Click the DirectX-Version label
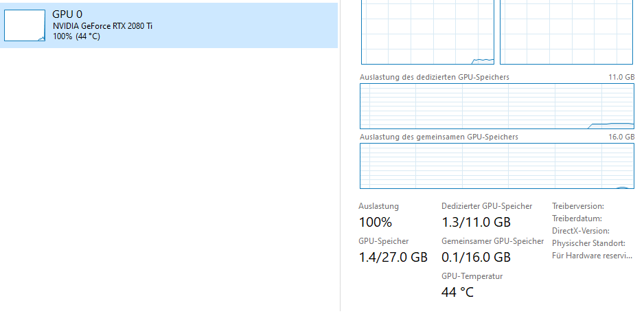644x314 pixels. click(581, 231)
